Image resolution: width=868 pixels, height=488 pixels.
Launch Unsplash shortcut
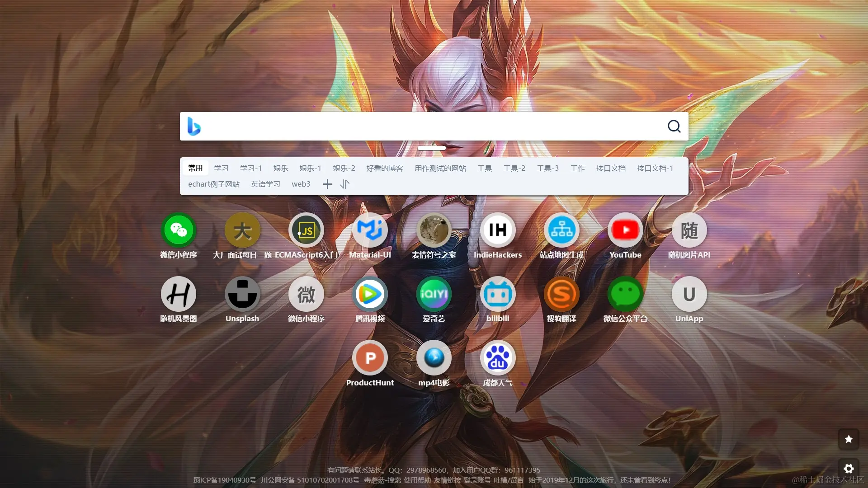tap(242, 294)
